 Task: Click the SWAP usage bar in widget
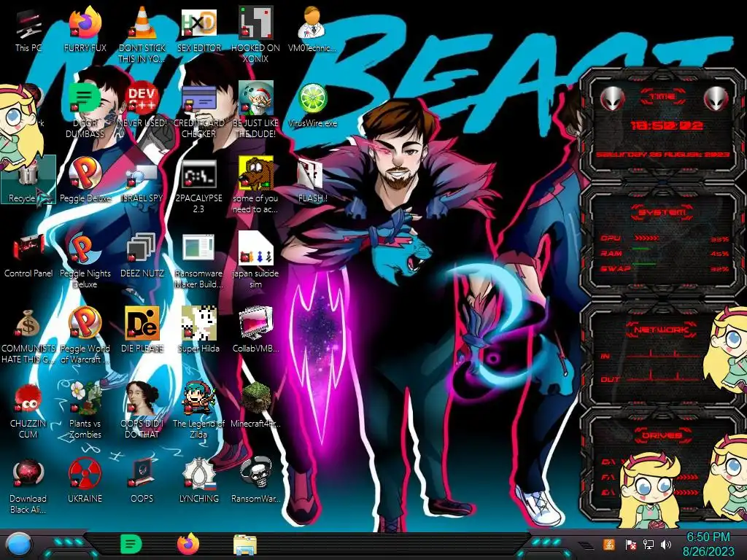pos(644,263)
